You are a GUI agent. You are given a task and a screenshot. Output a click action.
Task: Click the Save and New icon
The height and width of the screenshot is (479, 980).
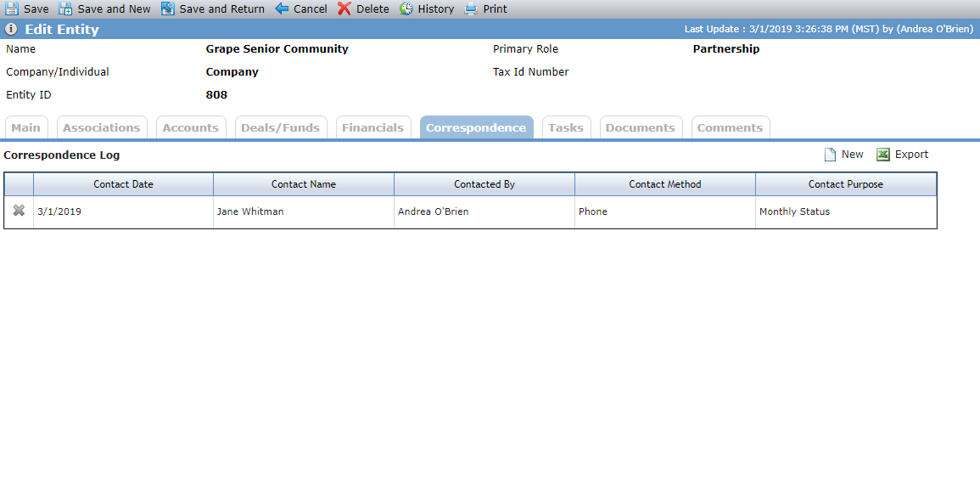(x=65, y=8)
